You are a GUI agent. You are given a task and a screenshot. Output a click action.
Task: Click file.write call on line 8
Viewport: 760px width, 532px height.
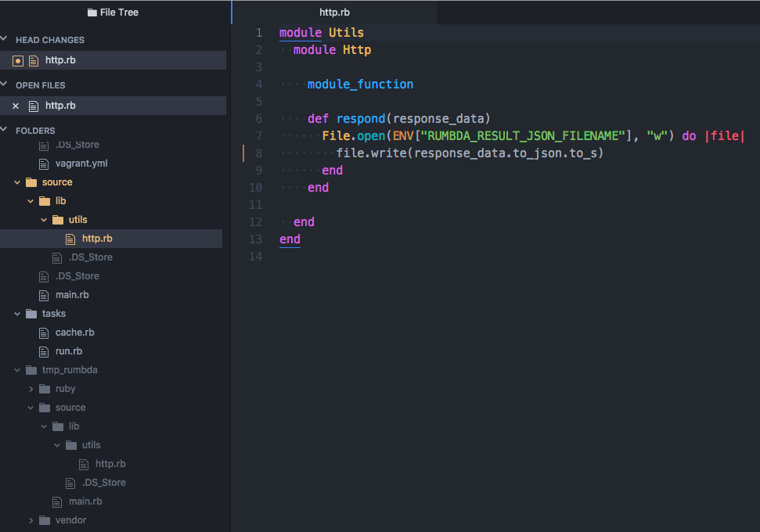pyautogui.click(x=371, y=153)
